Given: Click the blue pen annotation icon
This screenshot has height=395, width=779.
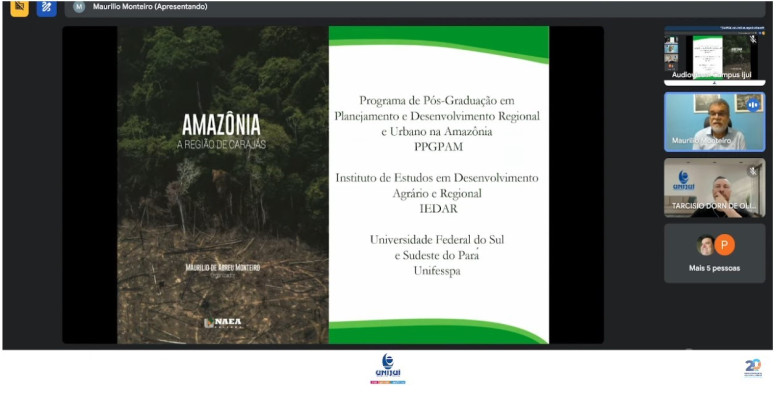Looking at the screenshot, I should [x=47, y=7].
